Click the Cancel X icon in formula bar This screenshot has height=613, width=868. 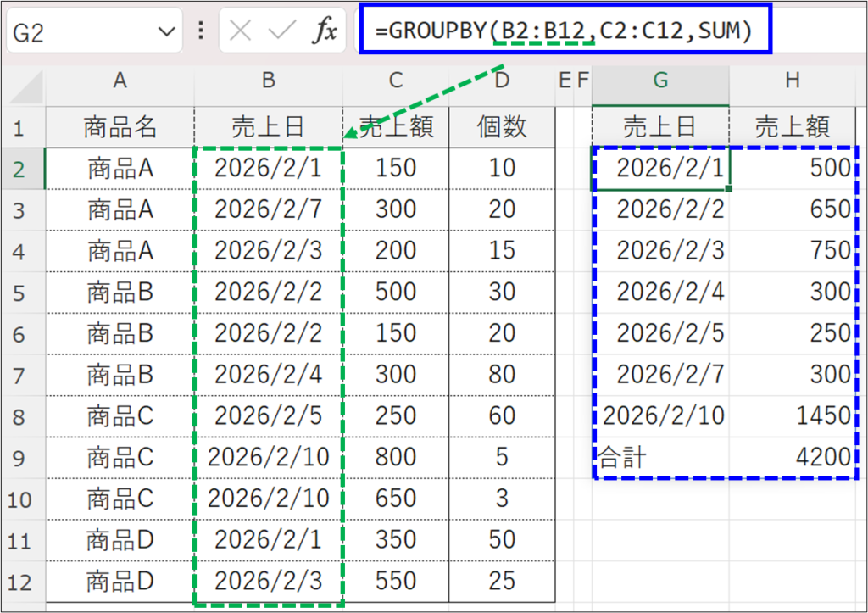[x=241, y=31]
